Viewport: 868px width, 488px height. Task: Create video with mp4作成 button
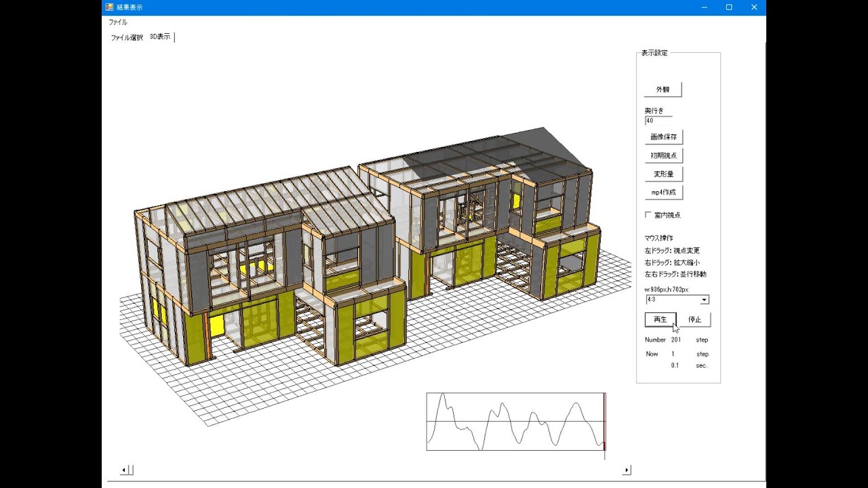(x=663, y=192)
